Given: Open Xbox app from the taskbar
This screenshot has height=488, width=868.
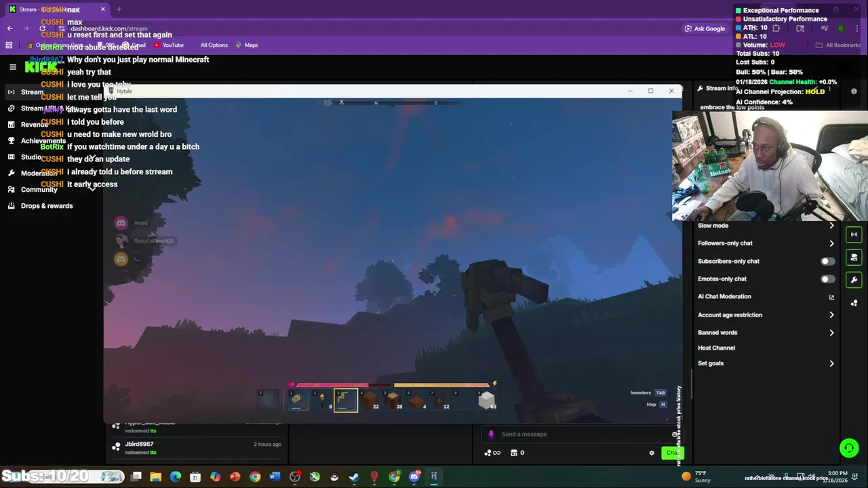Looking at the screenshot, I should 315,477.
